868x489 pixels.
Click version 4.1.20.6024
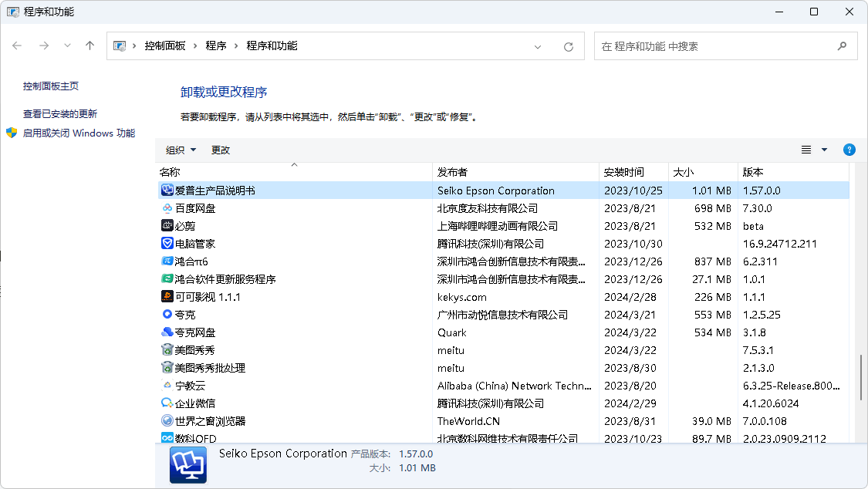tap(771, 403)
